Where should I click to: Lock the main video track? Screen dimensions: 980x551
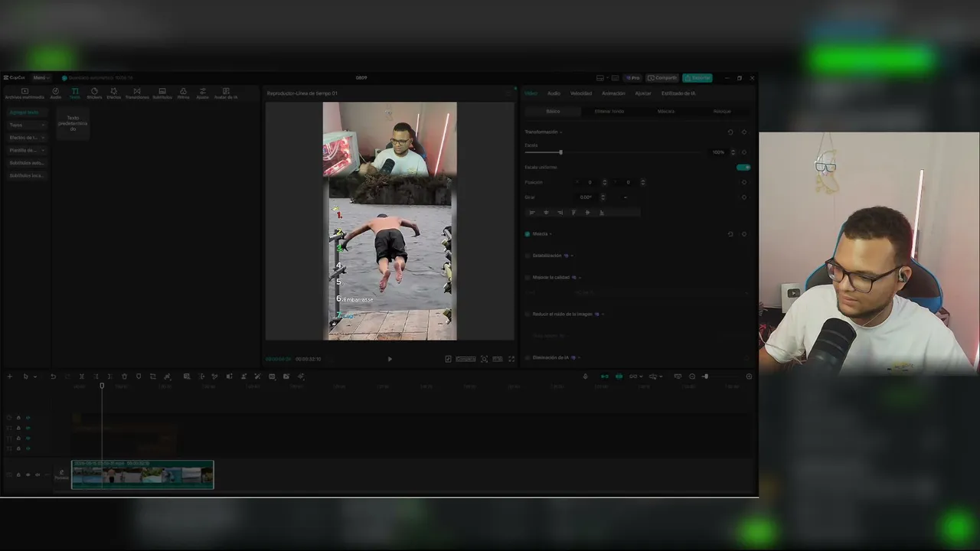pos(18,474)
